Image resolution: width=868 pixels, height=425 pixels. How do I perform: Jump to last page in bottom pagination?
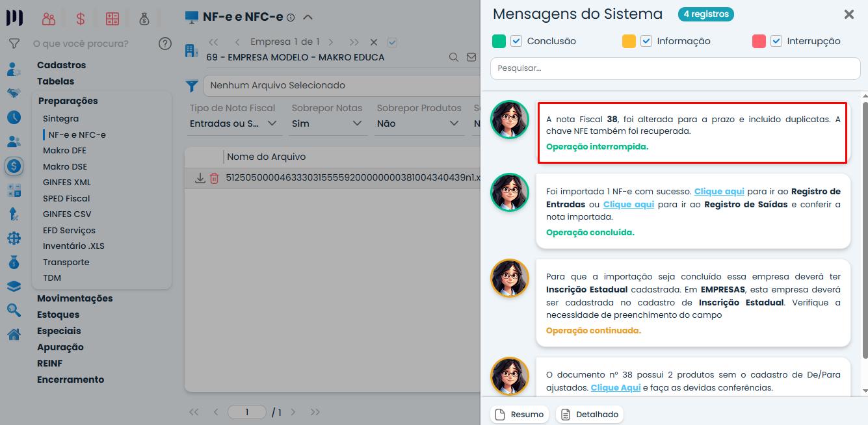(315, 412)
